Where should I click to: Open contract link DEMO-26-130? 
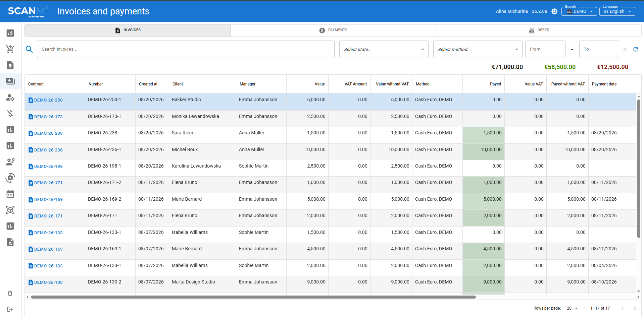click(48, 282)
